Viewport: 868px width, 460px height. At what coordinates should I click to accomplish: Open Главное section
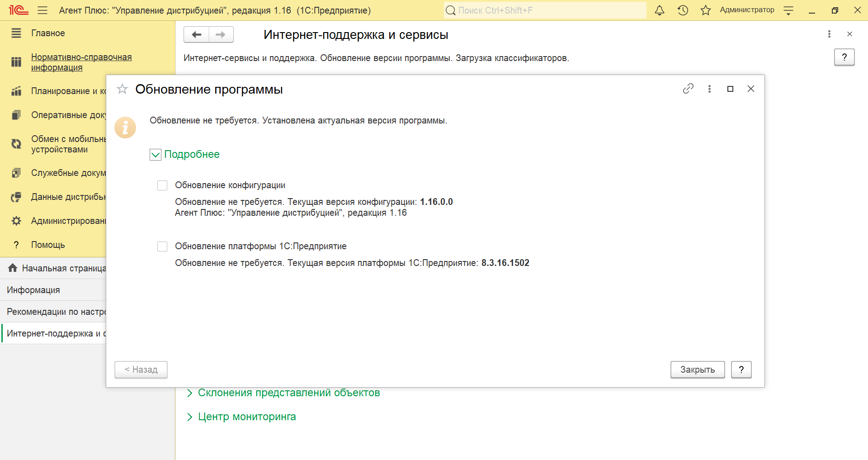point(48,33)
